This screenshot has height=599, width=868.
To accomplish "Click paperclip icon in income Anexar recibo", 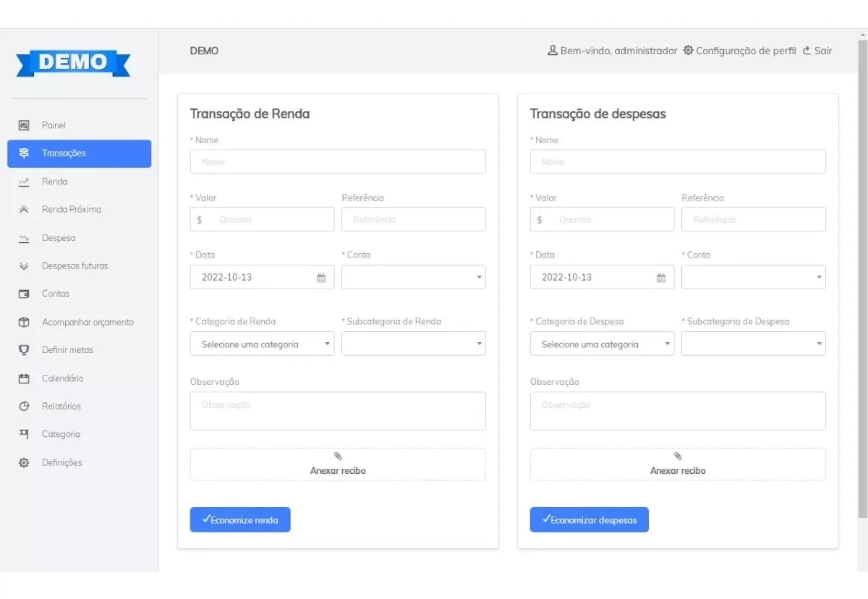I will point(338,456).
